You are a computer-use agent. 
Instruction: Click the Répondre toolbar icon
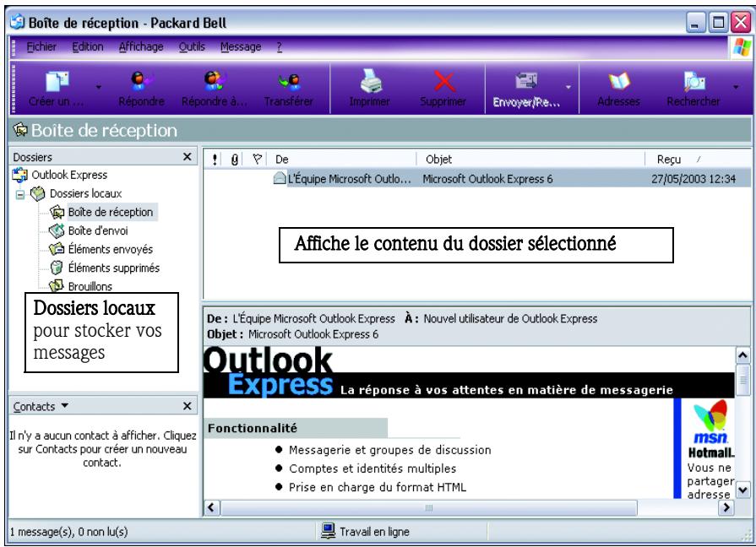click(x=141, y=80)
